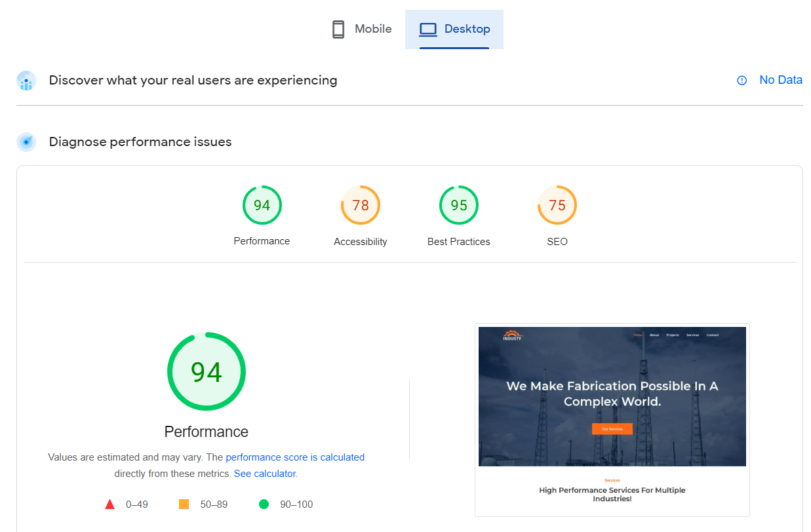811x532 pixels.
Task: Click the red triangle 0–49 legend icon
Action: 109,504
